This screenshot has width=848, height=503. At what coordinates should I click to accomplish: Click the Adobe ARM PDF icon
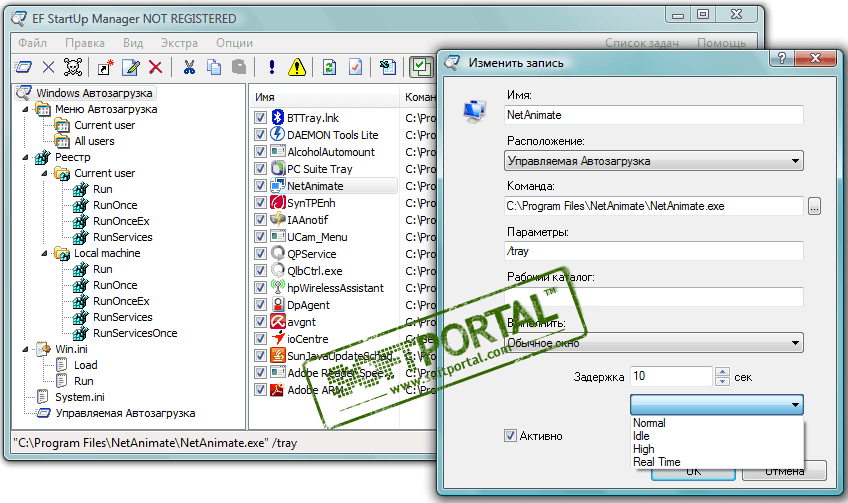click(277, 389)
